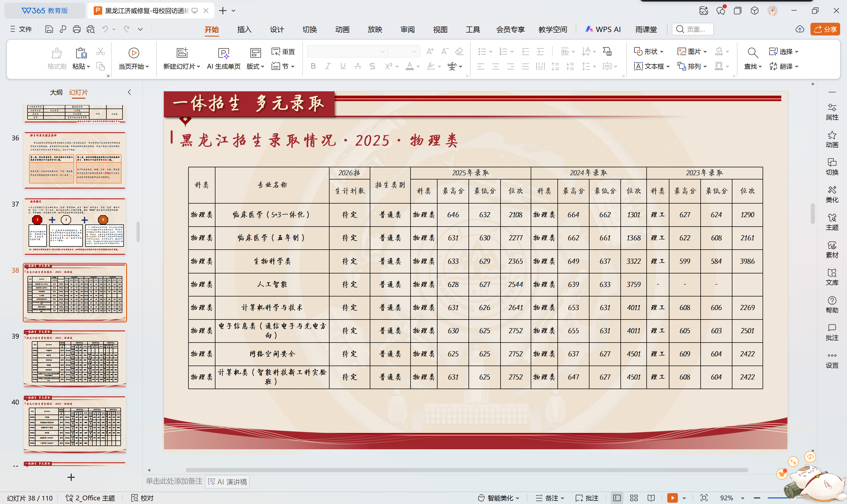Click the Print icon in quick toolbar
The height and width of the screenshot is (504, 847).
pos(77,29)
